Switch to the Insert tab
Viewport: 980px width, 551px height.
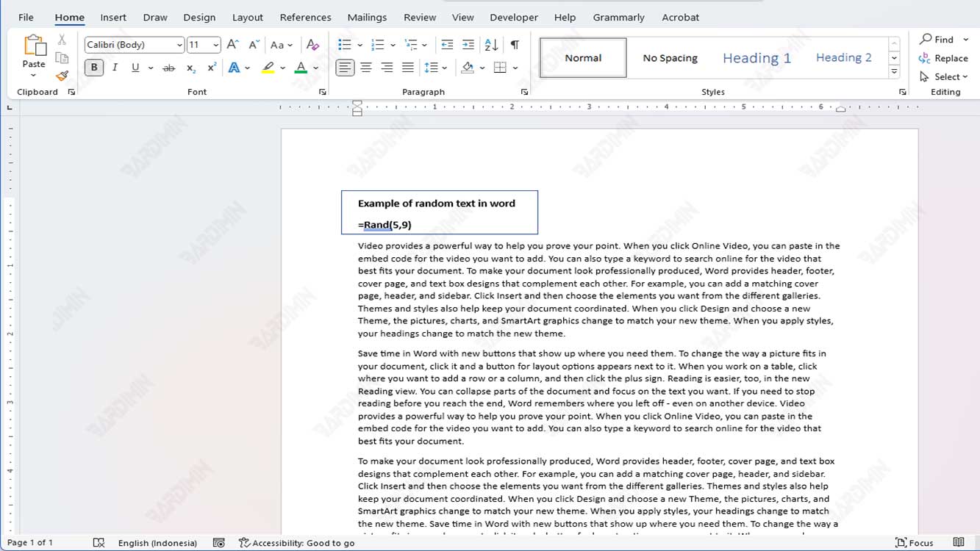click(113, 17)
